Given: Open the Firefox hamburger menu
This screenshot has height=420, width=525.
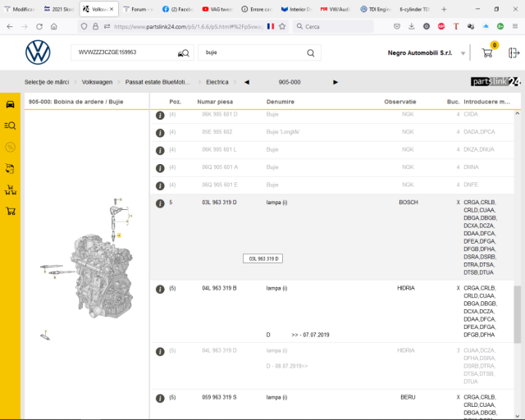Looking at the screenshot, I should tap(515, 26).
